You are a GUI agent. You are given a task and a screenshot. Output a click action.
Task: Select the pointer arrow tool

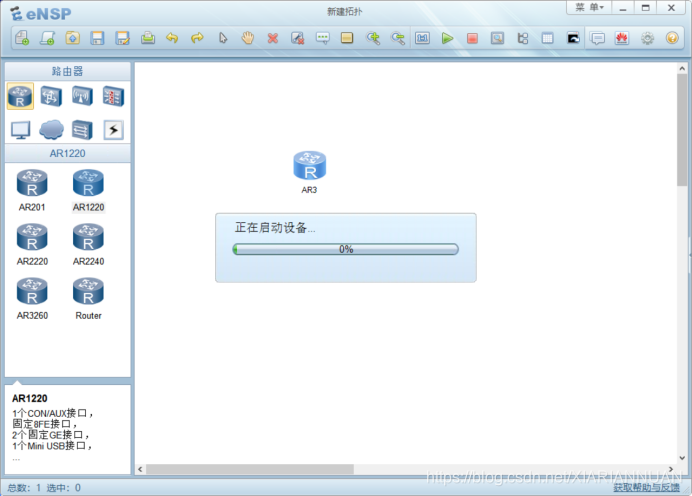tap(223, 38)
